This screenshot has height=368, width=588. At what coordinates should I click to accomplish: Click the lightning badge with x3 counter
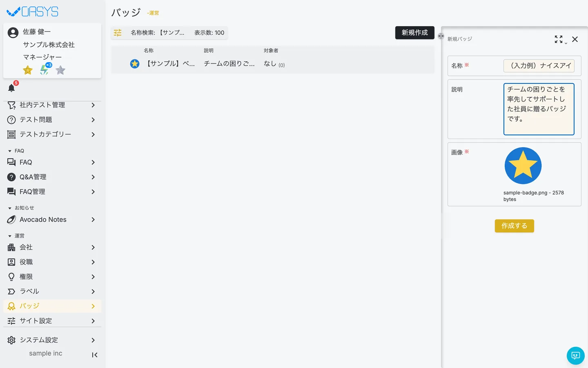(x=45, y=70)
